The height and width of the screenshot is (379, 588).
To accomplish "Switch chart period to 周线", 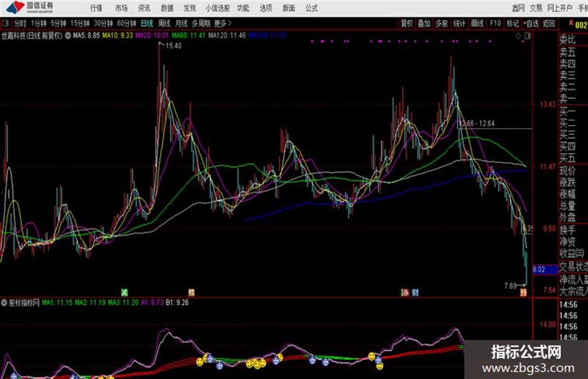I will 164,24.
